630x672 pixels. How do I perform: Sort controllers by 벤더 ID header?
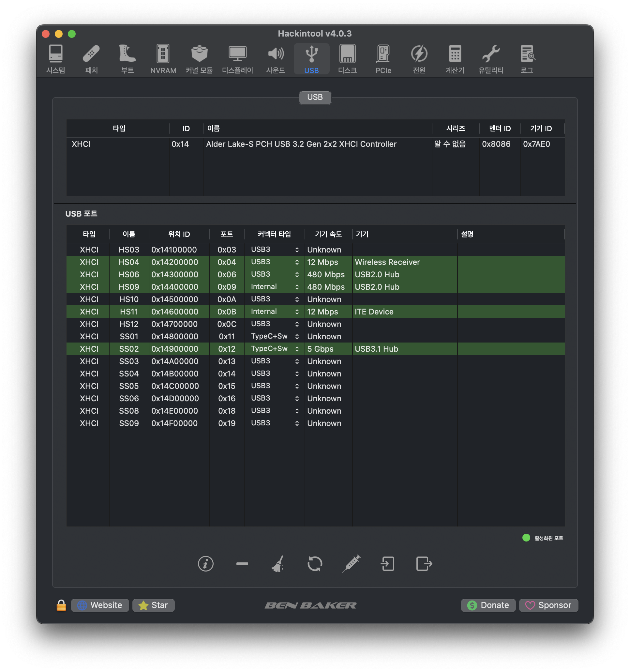click(500, 128)
